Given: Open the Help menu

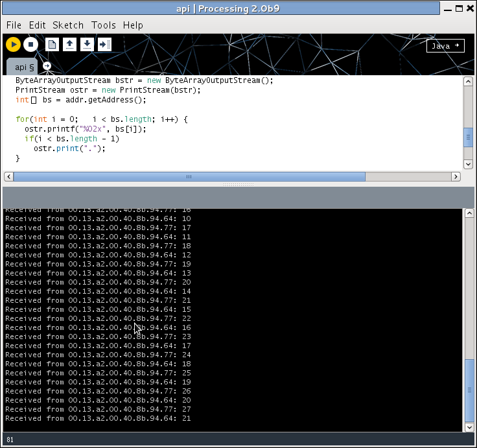Looking at the screenshot, I should tap(133, 25).
